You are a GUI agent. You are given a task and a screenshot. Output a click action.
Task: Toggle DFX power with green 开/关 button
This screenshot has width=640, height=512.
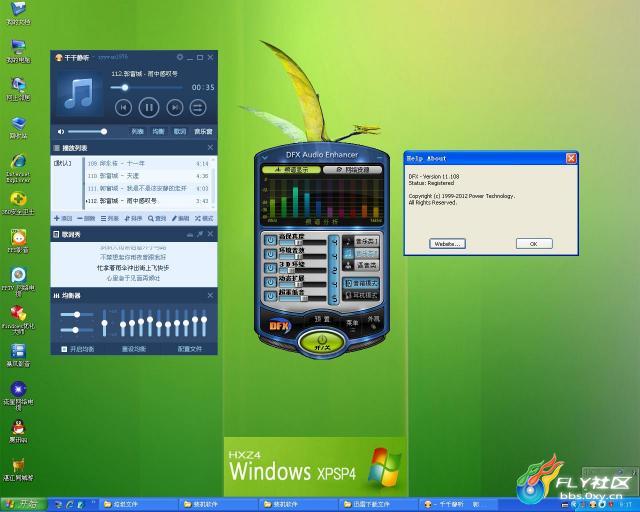point(322,342)
